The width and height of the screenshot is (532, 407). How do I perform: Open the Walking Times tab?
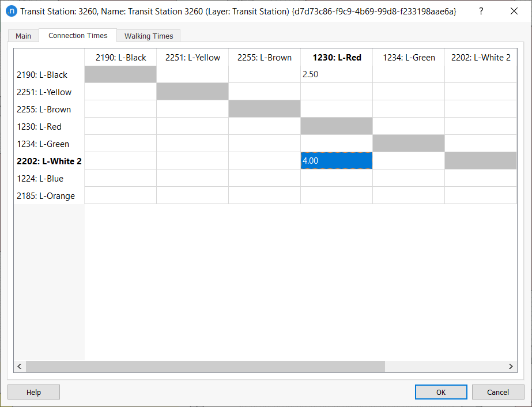coord(148,35)
